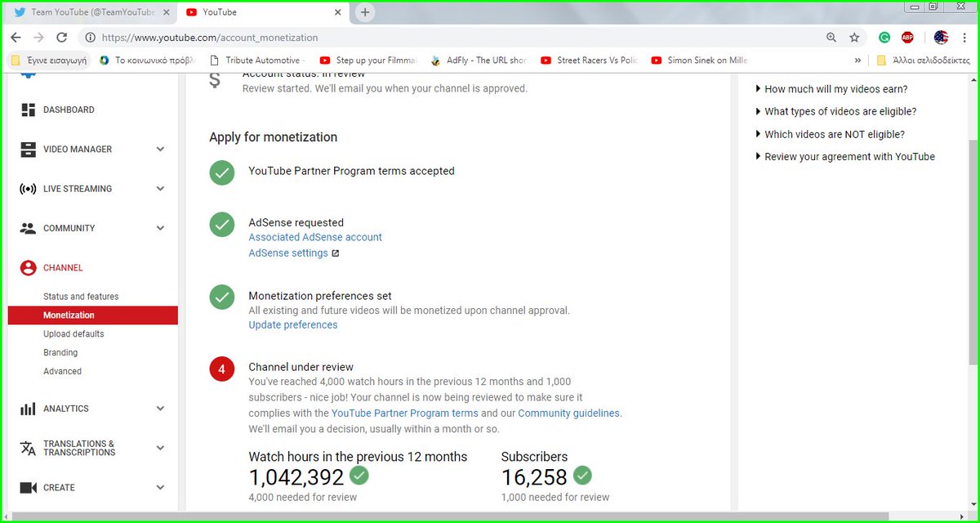Expand the Analytics chevron
Screen dimensions: 980x523
pos(160,409)
